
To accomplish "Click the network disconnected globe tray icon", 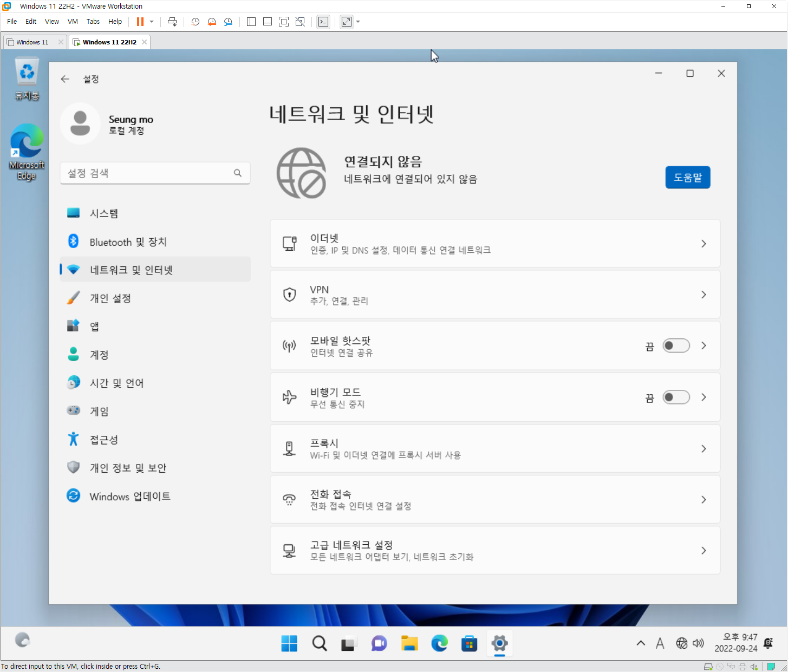I will 682,643.
